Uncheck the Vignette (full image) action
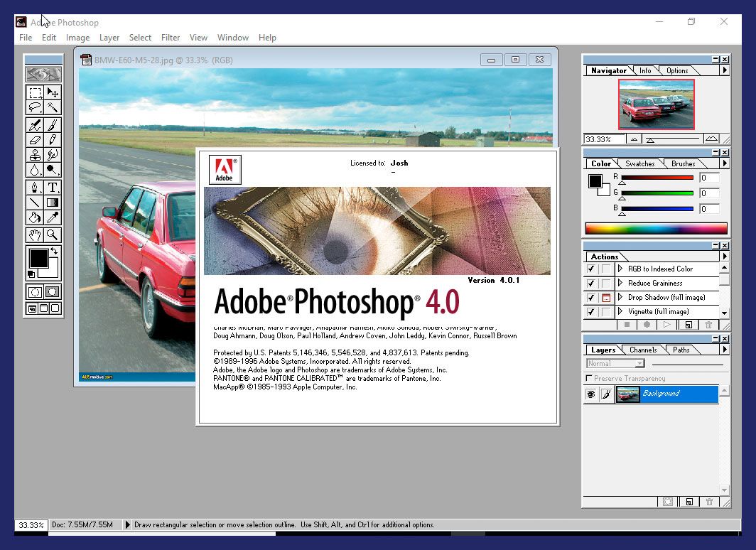The image size is (756, 550). click(x=590, y=312)
